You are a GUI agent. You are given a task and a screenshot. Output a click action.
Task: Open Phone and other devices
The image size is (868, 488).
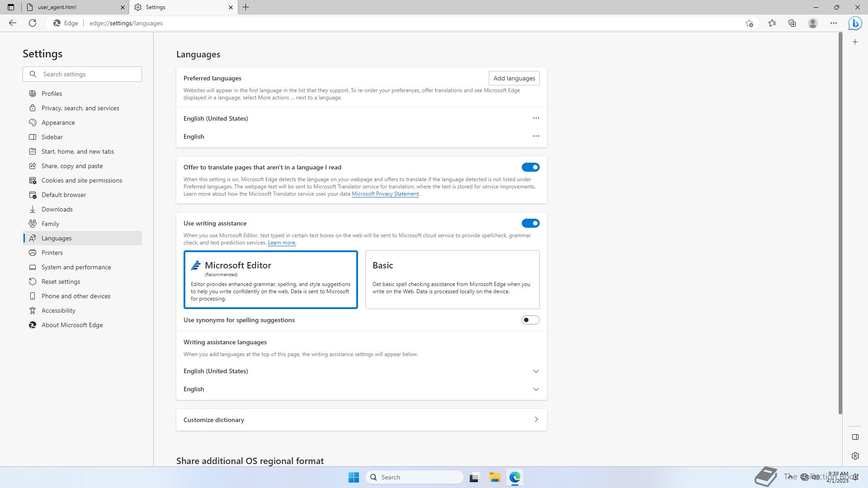click(x=82, y=296)
